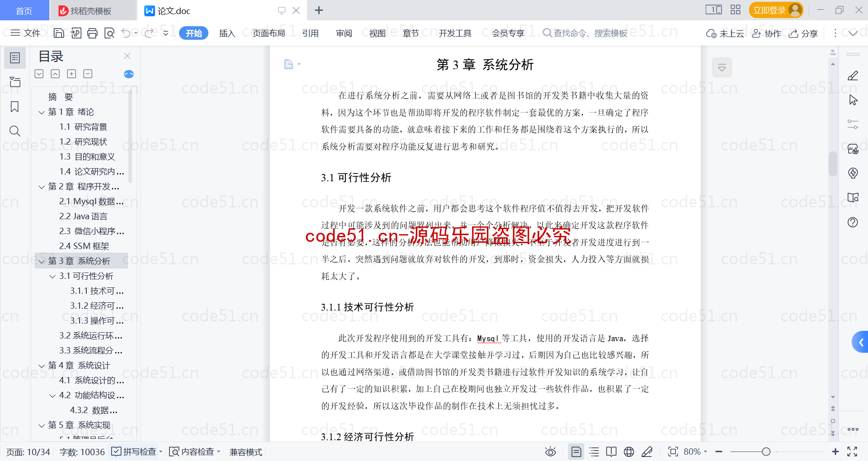Open the 文件 menu
Viewport: 868px width, 461px height.
pyautogui.click(x=26, y=33)
